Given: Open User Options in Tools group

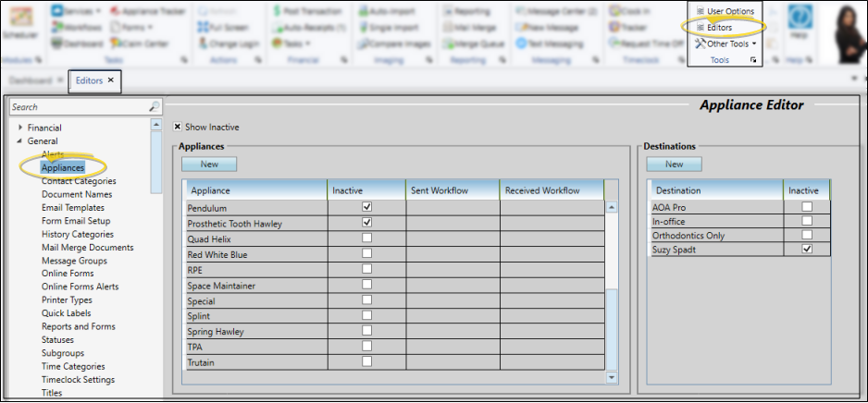Looking at the screenshot, I should 725,10.
